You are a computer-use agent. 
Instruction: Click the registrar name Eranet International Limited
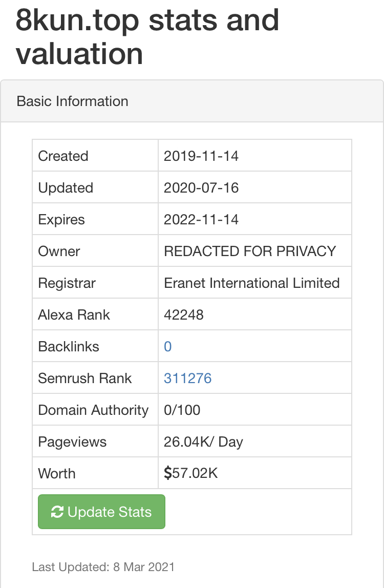pos(252,283)
